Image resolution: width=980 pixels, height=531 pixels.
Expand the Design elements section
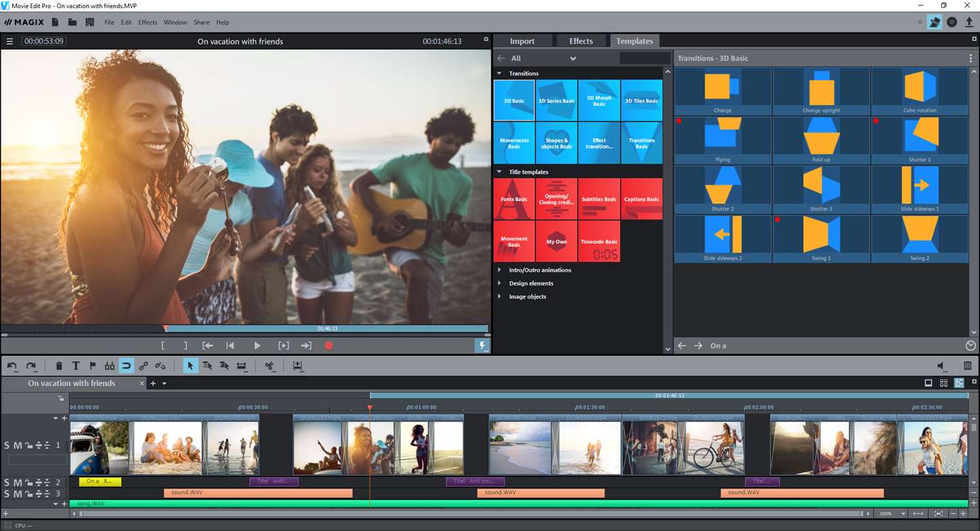[x=531, y=283]
